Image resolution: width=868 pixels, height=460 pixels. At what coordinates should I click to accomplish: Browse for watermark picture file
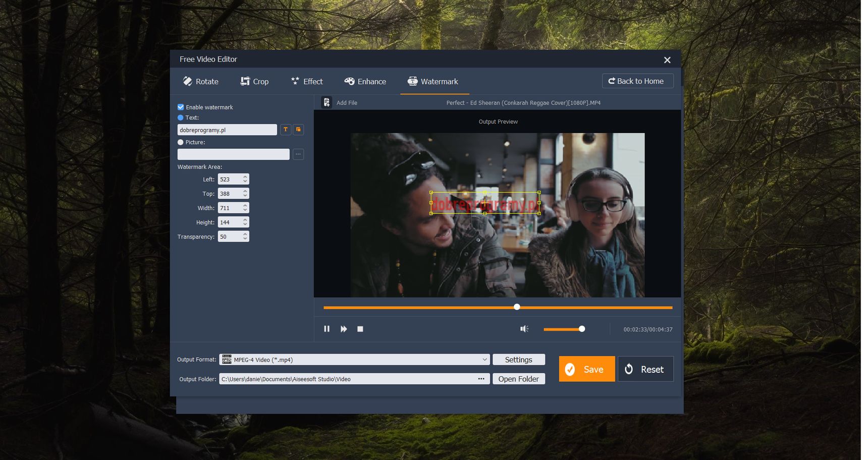pos(299,154)
